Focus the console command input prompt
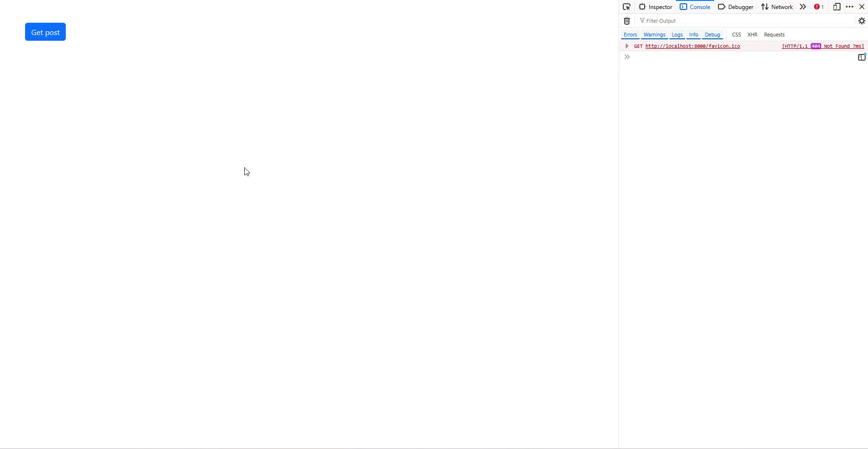Viewport: 868px width, 449px height. pos(743,57)
